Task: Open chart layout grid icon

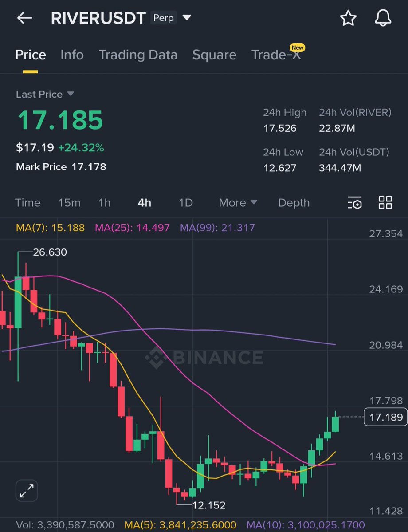Action: click(385, 202)
